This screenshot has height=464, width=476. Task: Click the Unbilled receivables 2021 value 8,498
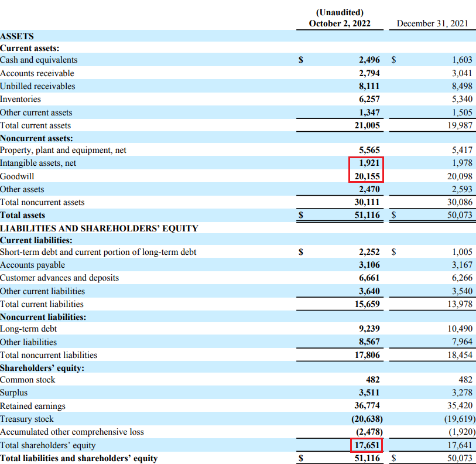pos(462,86)
